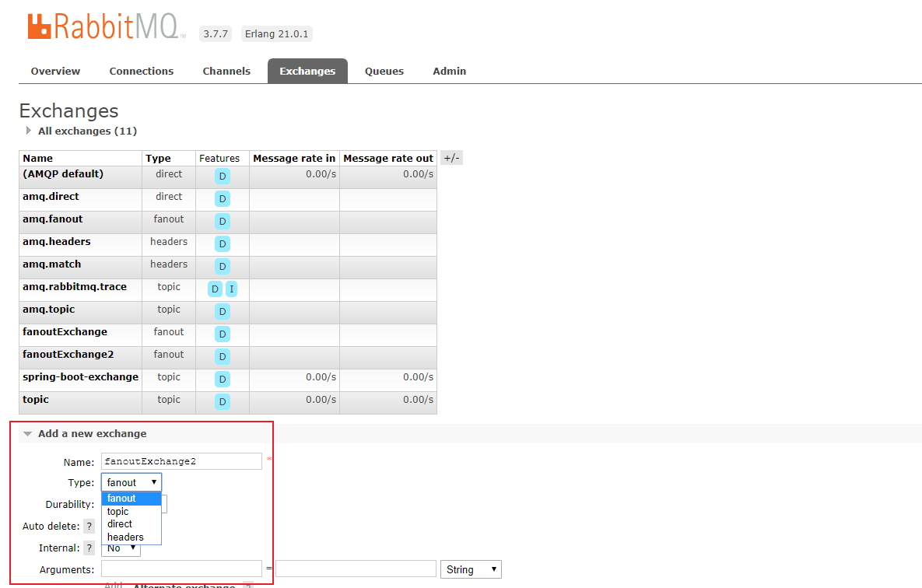Viewport: 922px width, 588px height.
Task: Click the Auto delete help question mark
Action: coord(89,527)
